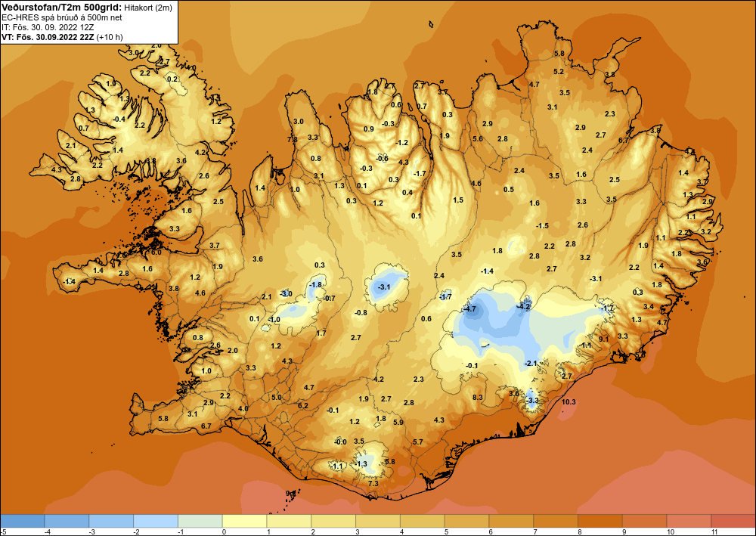Click the legend swatch between 10 and 11
This screenshot has height=536, width=756.
(x=689, y=521)
